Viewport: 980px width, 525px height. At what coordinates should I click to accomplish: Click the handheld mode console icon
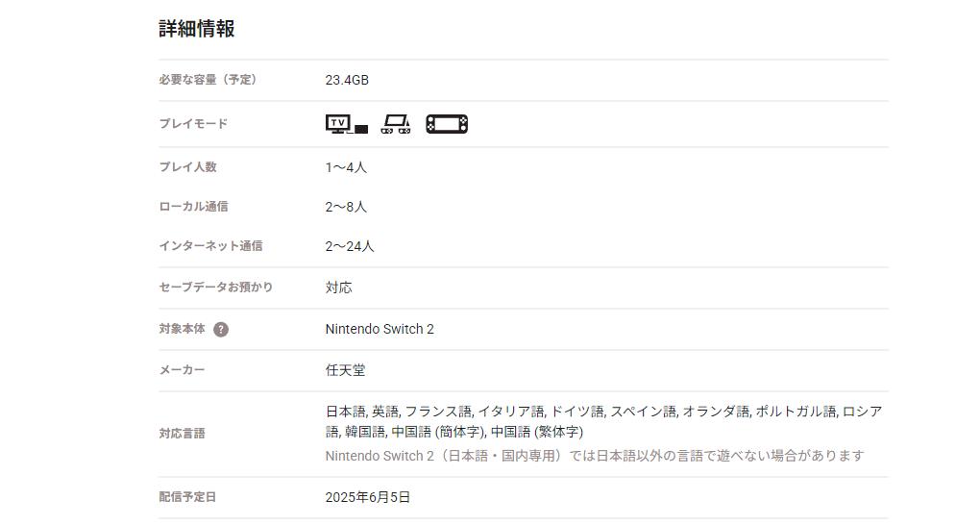pyautogui.click(x=447, y=124)
